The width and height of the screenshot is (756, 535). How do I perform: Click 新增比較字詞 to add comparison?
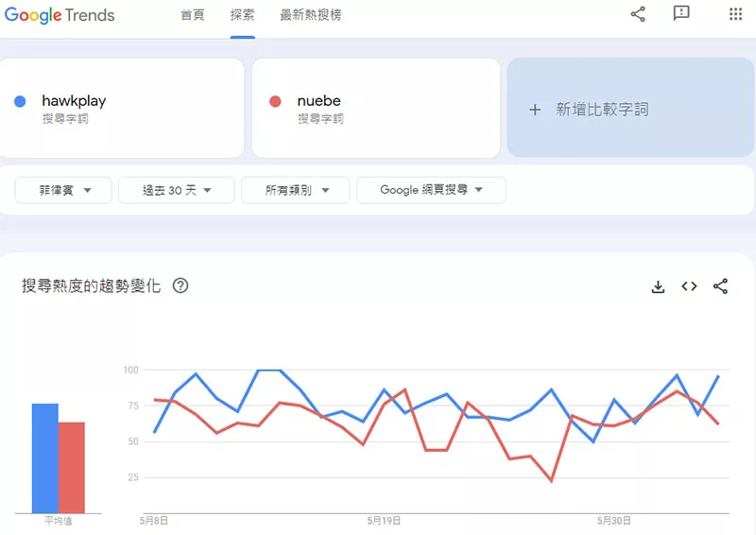click(x=630, y=108)
